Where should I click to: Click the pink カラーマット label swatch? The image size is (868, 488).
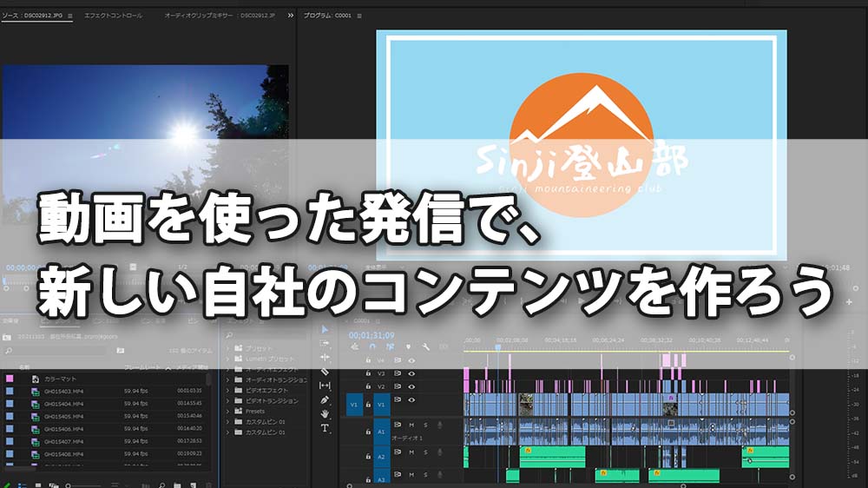[10, 379]
